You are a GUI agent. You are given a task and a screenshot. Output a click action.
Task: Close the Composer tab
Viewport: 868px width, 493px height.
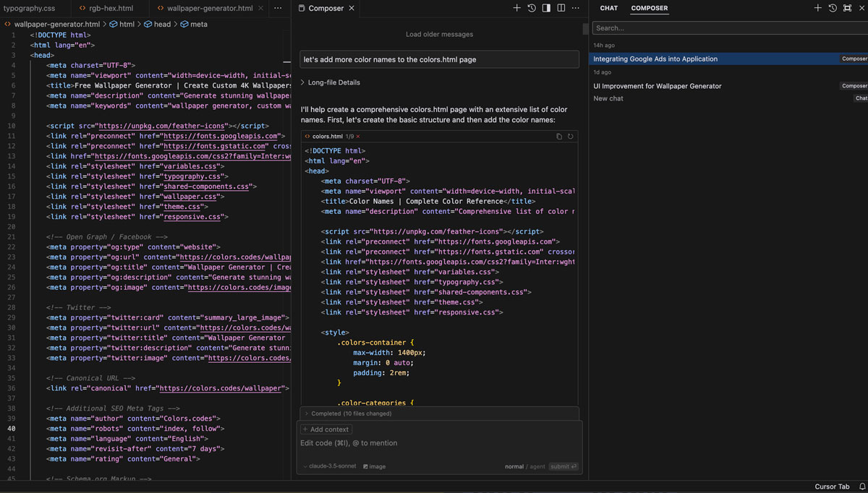(x=352, y=9)
